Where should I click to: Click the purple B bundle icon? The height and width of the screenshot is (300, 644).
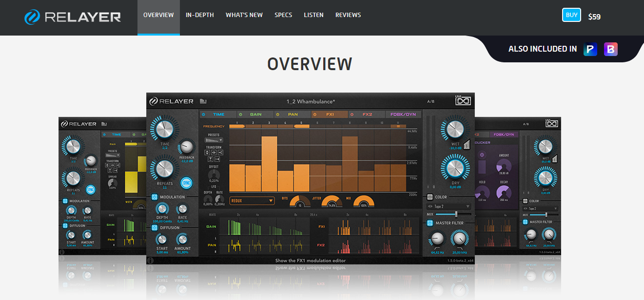pyautogui.click(x=611, y=49)
